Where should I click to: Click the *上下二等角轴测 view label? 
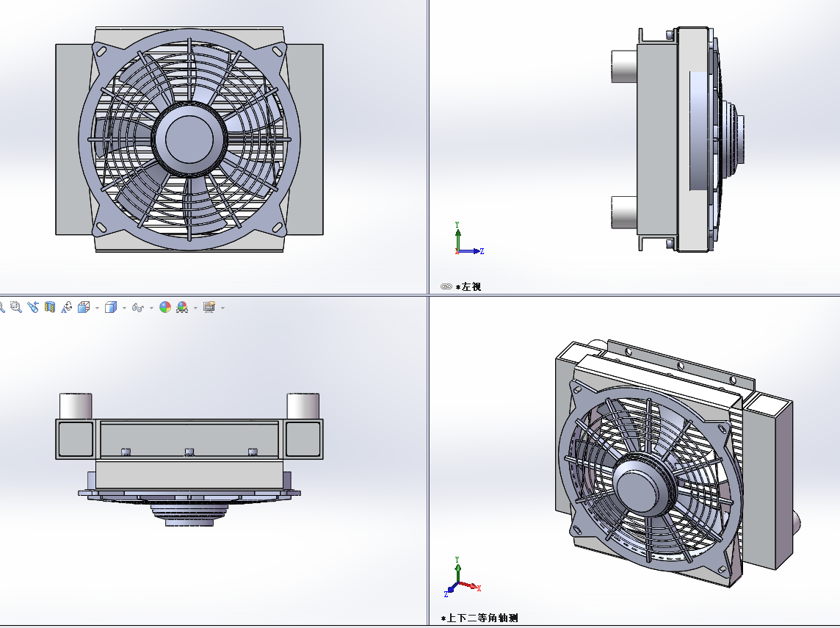tap(479, 618)
